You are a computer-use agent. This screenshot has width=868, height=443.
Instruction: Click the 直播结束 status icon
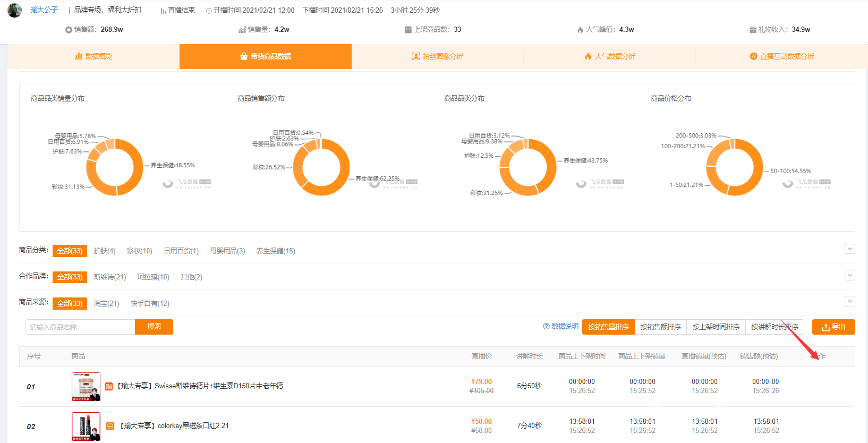163,11
